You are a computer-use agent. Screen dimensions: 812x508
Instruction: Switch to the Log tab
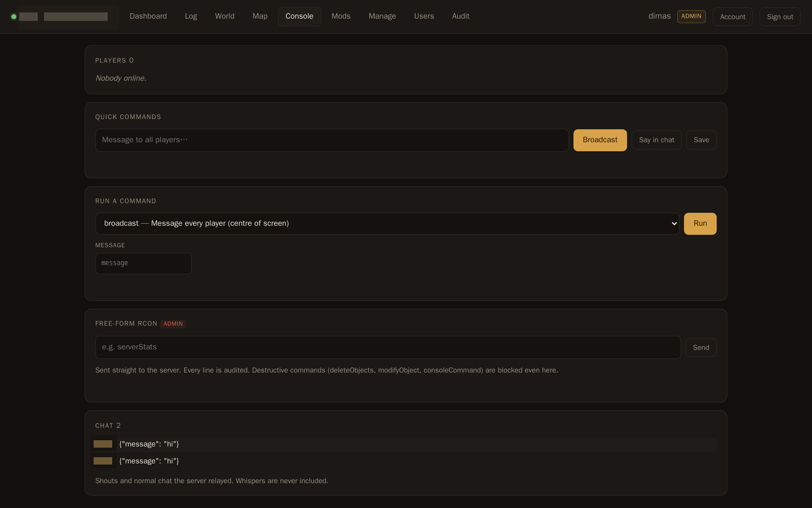coord(191,16)
